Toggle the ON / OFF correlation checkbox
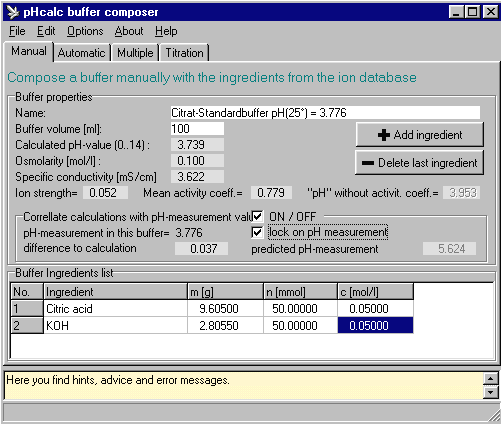This screenshot has height=424, width=501. pos(257,216)
